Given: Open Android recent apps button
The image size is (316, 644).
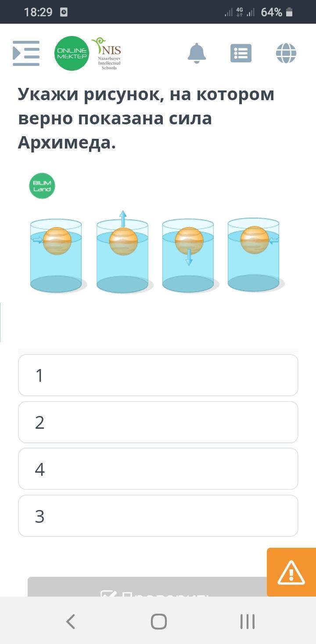Looking at the screenshot, I should (248, 622).
